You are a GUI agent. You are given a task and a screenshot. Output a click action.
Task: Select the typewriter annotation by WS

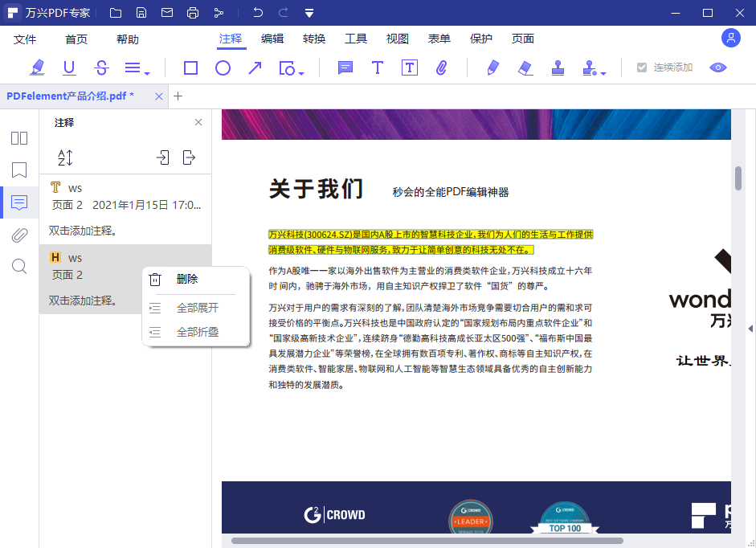coord(125,210)
